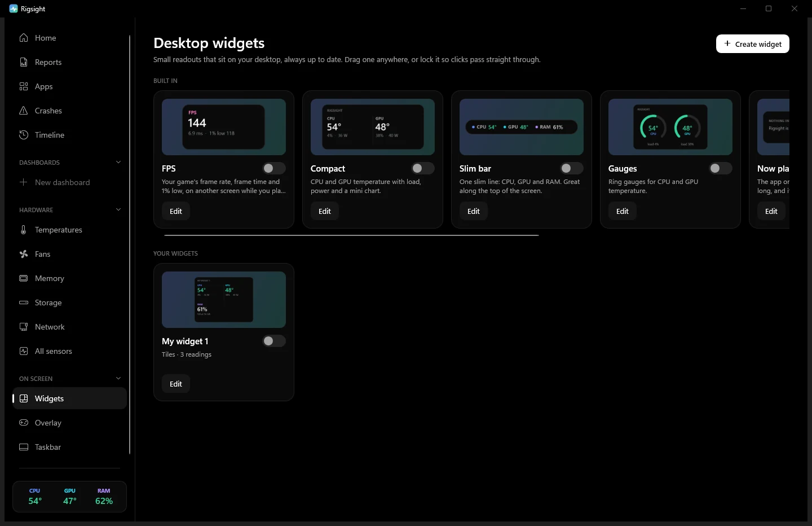Screen dimensions: 812x526
Task: Click the Temperatures thermometer icon
Action: [x=24, y=230]
